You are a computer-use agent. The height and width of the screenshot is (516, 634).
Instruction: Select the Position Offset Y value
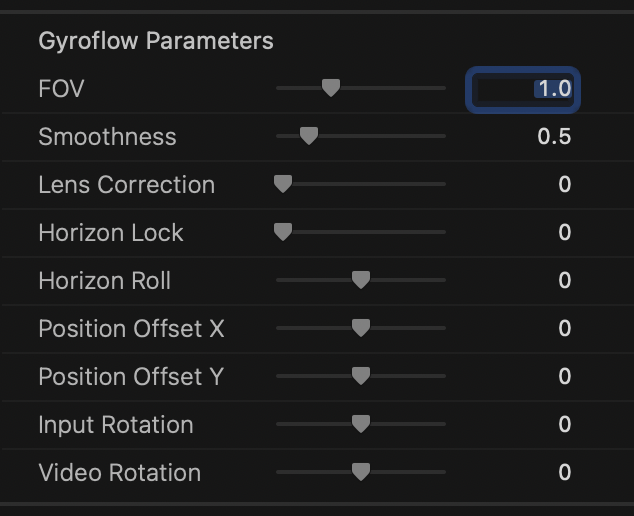(565, 376)
